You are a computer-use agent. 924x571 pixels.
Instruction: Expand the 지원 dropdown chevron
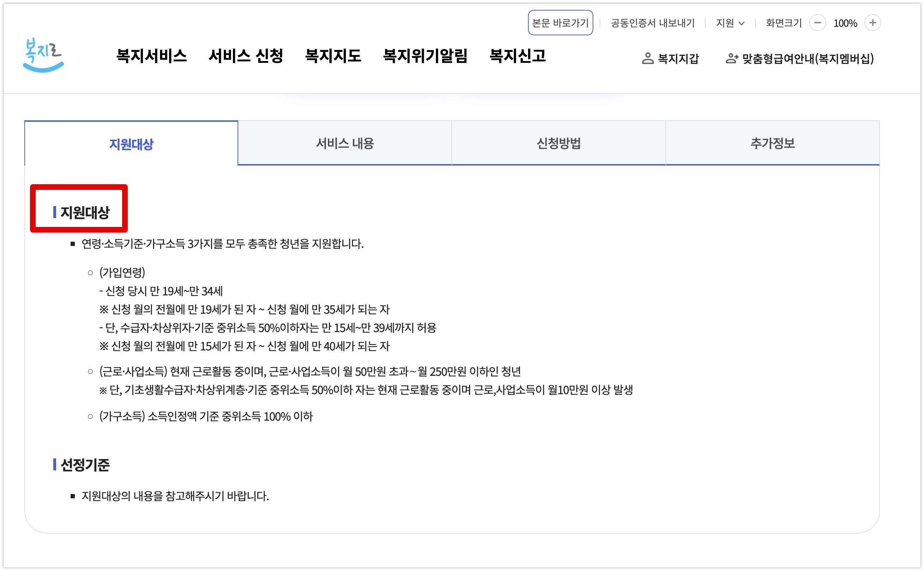[741, 23]
